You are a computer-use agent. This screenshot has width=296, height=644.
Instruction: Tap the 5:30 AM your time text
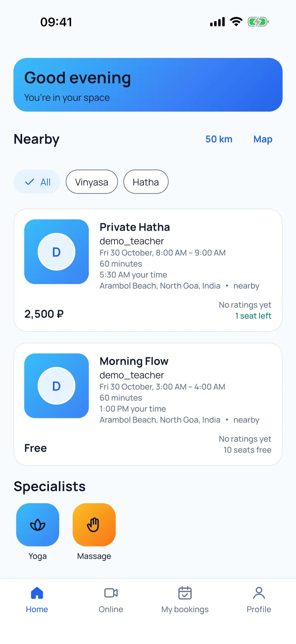[133, 275]
